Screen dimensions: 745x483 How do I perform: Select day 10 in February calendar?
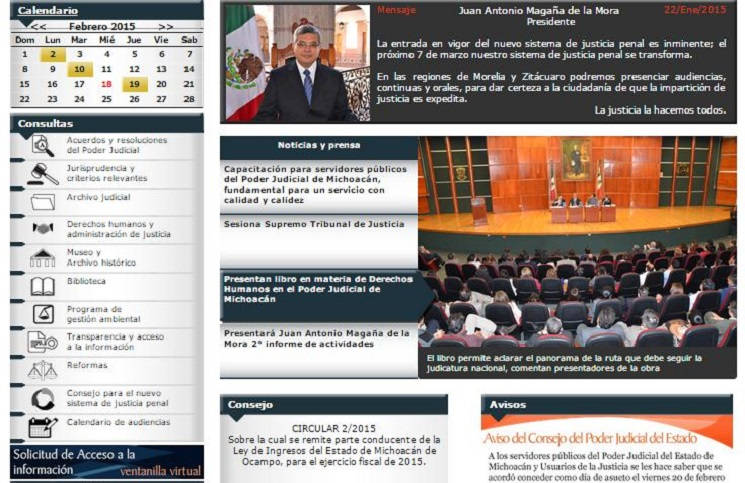[79, 70]
